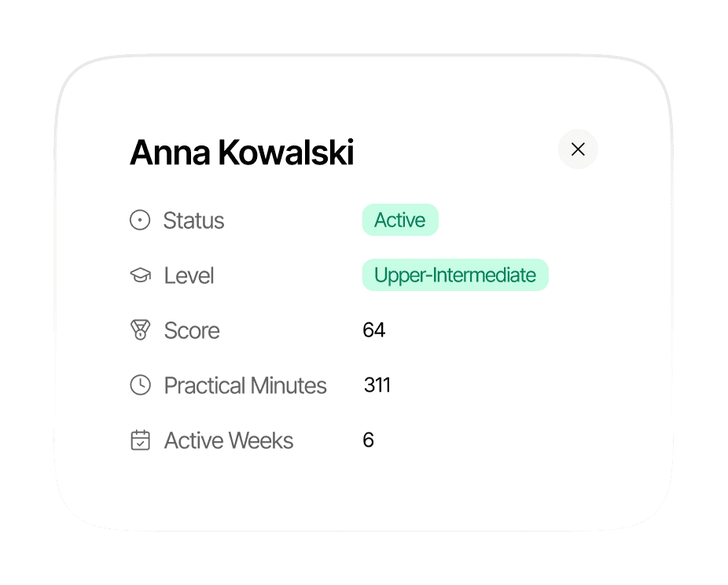This screenshot has height=585, width=728.
Task: Click the Active Weeks label
Action: pos(229,440)
